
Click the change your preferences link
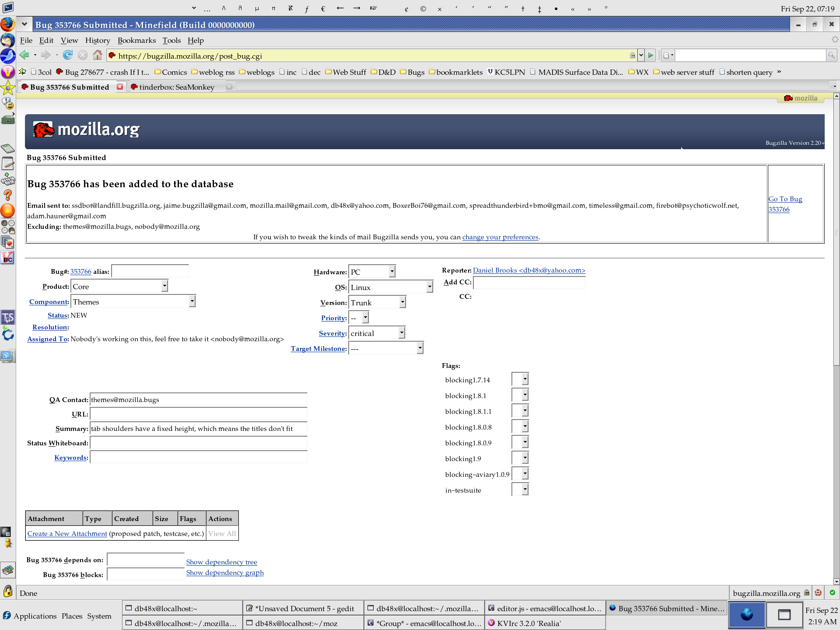(x=500, y=237)
